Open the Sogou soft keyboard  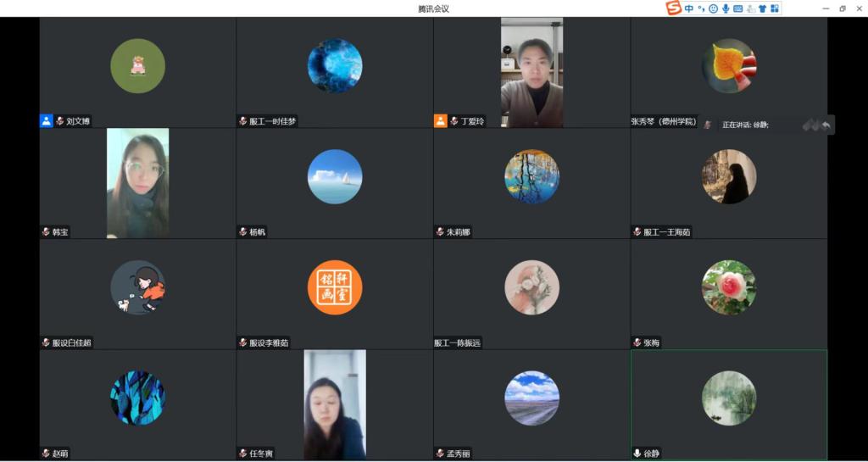point(737,8)
